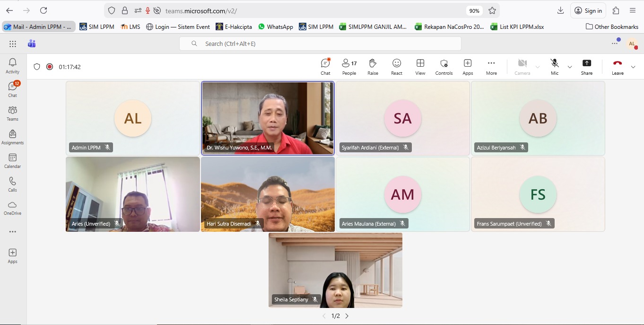Click the Teams search box

[320, 44]
